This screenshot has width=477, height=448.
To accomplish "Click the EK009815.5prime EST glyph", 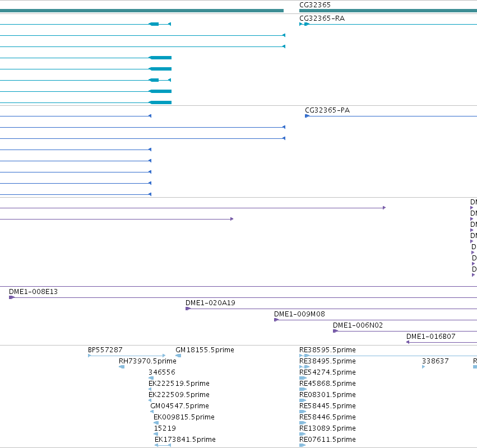I will coord(156,423).
